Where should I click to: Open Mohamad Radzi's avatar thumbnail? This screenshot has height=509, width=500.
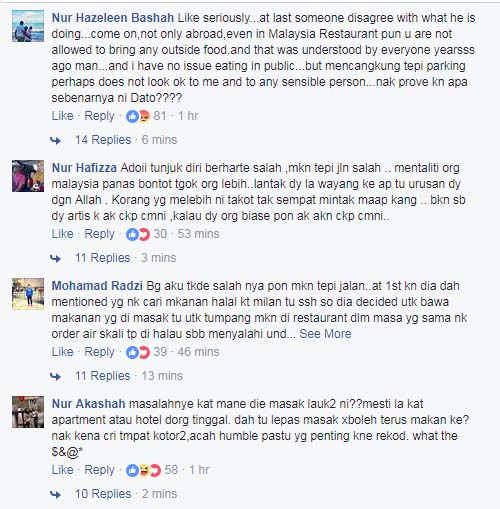[28, 294]
